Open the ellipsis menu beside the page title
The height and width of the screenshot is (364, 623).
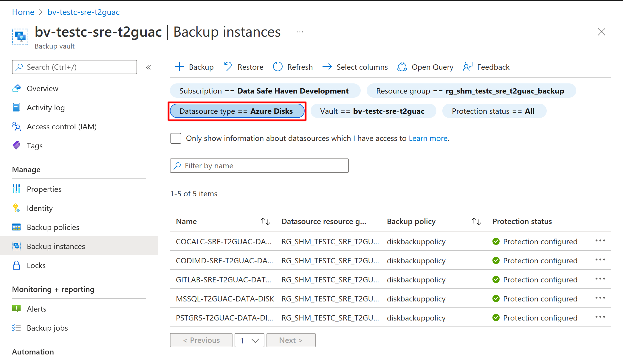point(300,32)
